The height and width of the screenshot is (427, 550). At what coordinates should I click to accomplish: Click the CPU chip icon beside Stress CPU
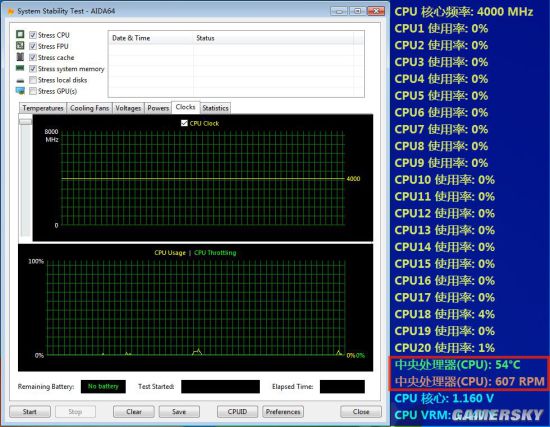pyautogui.click(x=20, y=34)
